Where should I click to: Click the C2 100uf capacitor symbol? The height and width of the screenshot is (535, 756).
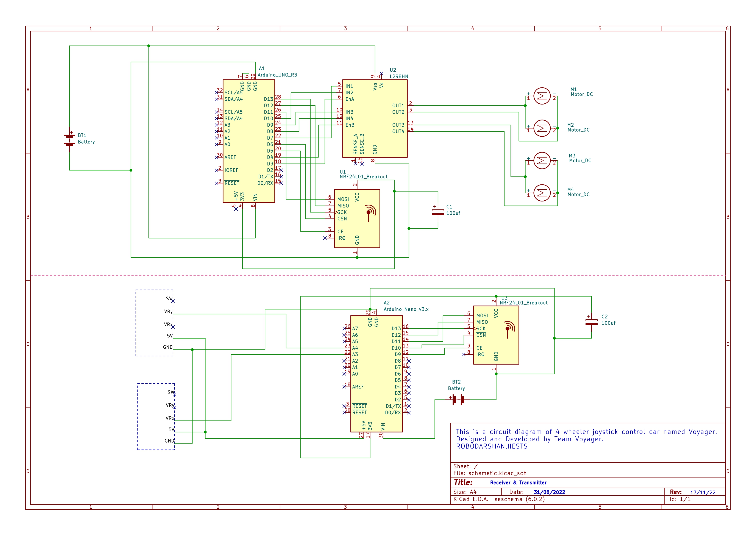[591, 322]
